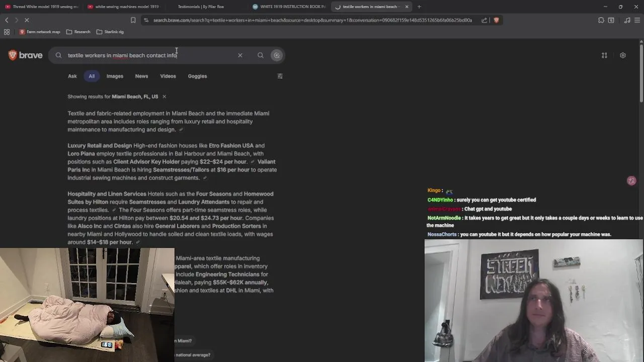The image size is (644, 362).
Task: Switch to Thread White model 1919 tab
Action: (42, 7)
